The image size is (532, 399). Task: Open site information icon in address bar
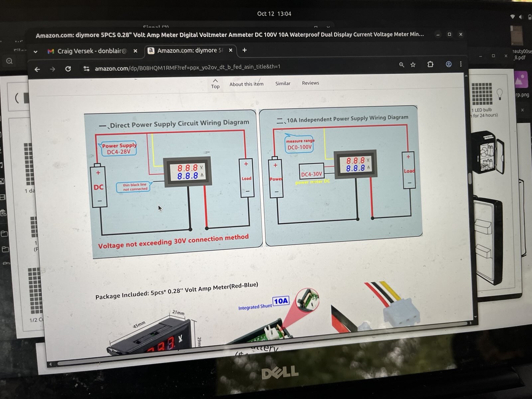86,69
